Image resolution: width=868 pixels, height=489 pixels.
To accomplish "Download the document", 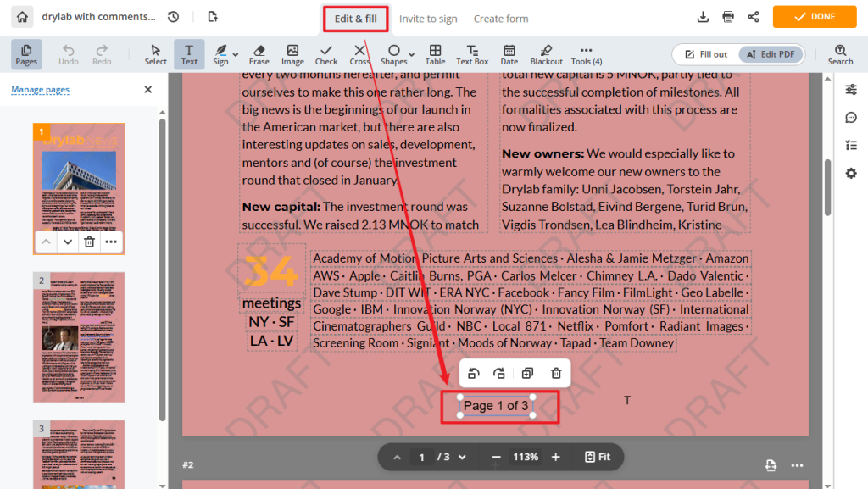I will [x=703, y=17].
